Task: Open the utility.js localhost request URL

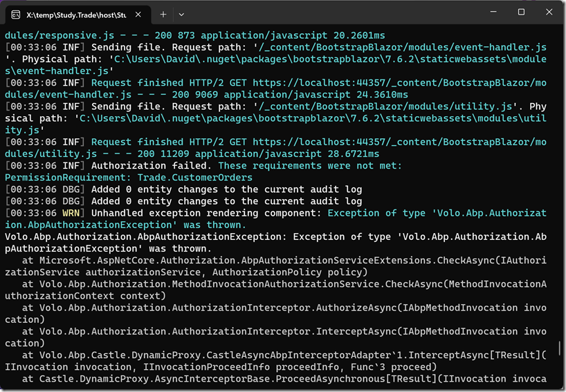Action: coord(318,142)
